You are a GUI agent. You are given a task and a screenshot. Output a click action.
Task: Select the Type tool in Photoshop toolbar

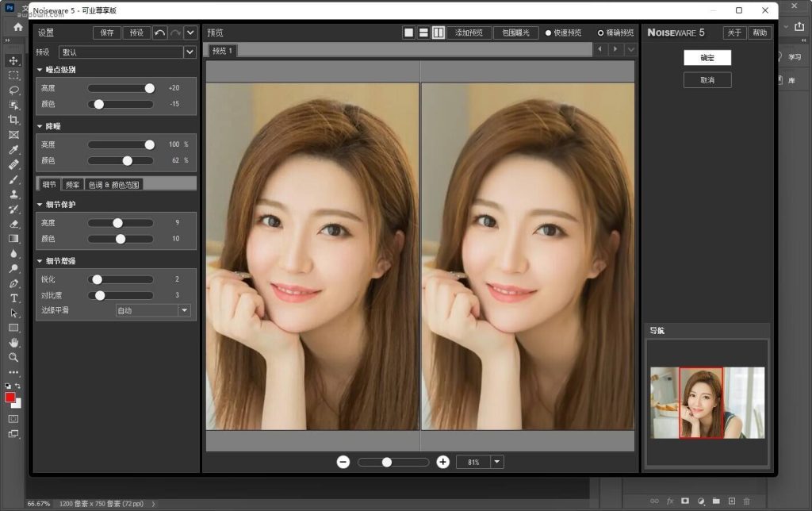click(13, 298)
